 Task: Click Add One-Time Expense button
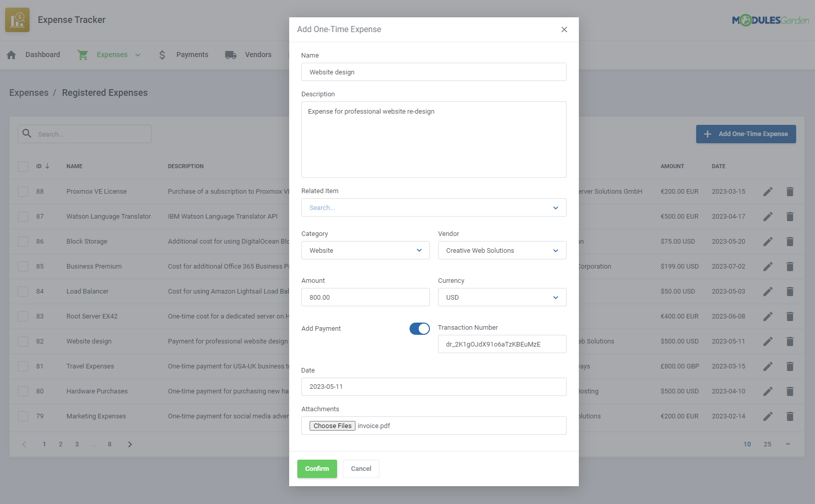746,134
